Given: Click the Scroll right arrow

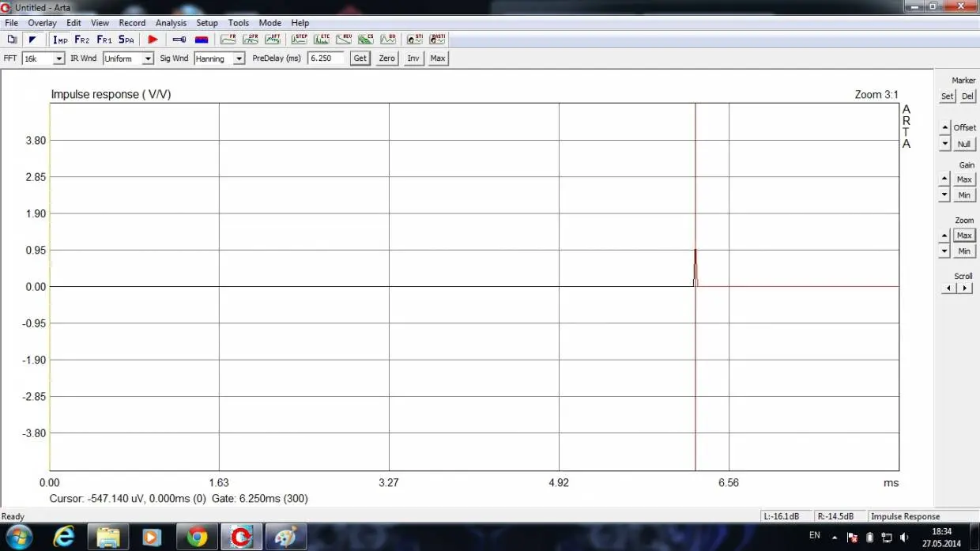Looking at the screenshot, I should pos(963,289).
